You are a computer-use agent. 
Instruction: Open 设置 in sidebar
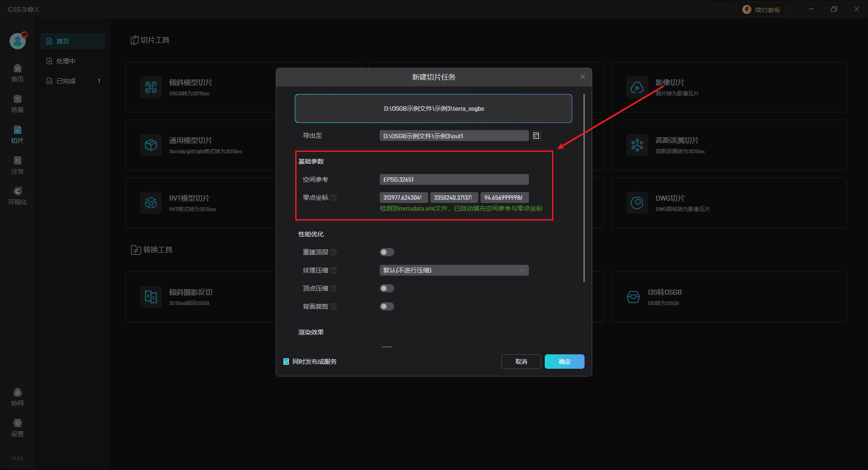click(x=17, y=428)
